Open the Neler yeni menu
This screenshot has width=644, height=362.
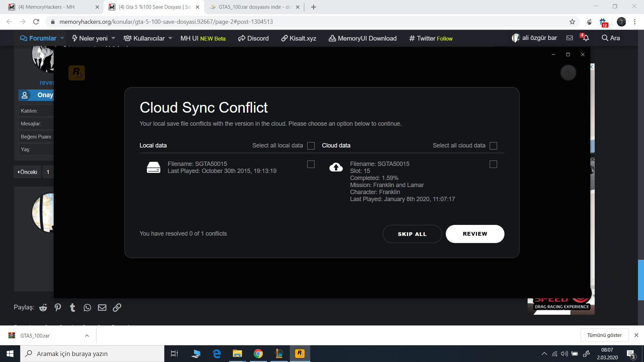(x=90, y=38)
